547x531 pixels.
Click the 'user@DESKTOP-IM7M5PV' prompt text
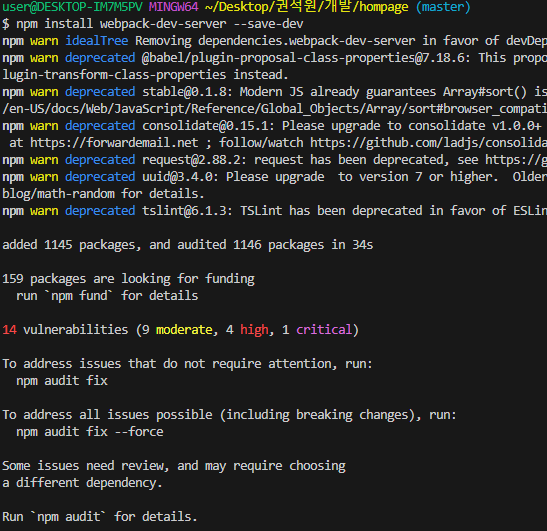click(x=72, y=7)
